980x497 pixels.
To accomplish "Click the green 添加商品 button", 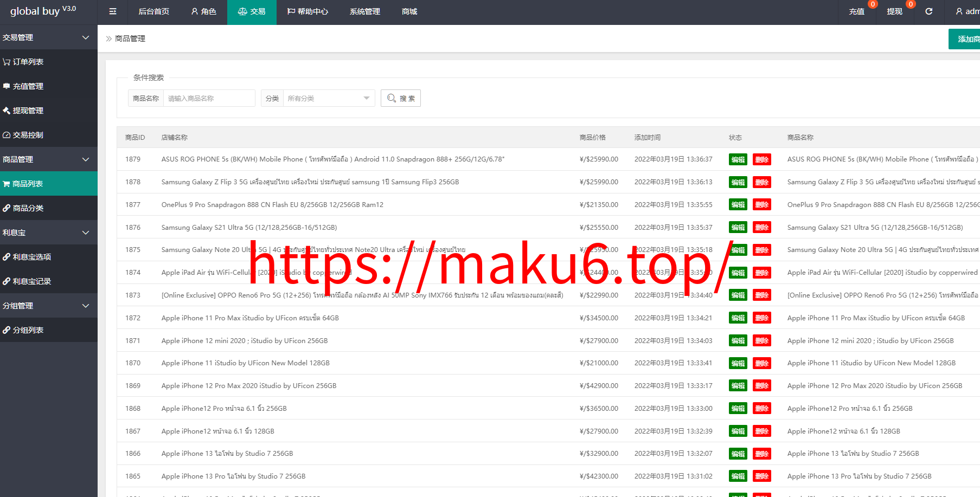I will click(x=964, y=39).
